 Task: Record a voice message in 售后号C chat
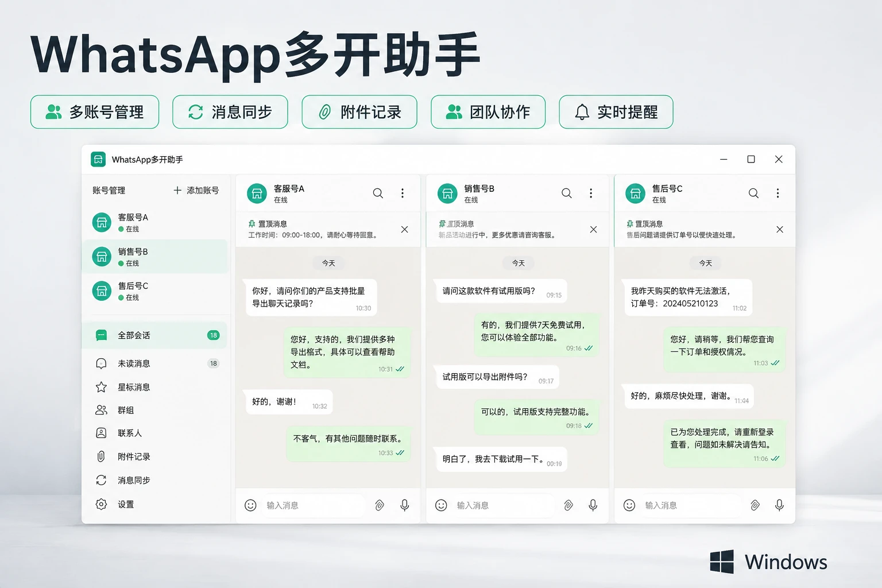779,505
